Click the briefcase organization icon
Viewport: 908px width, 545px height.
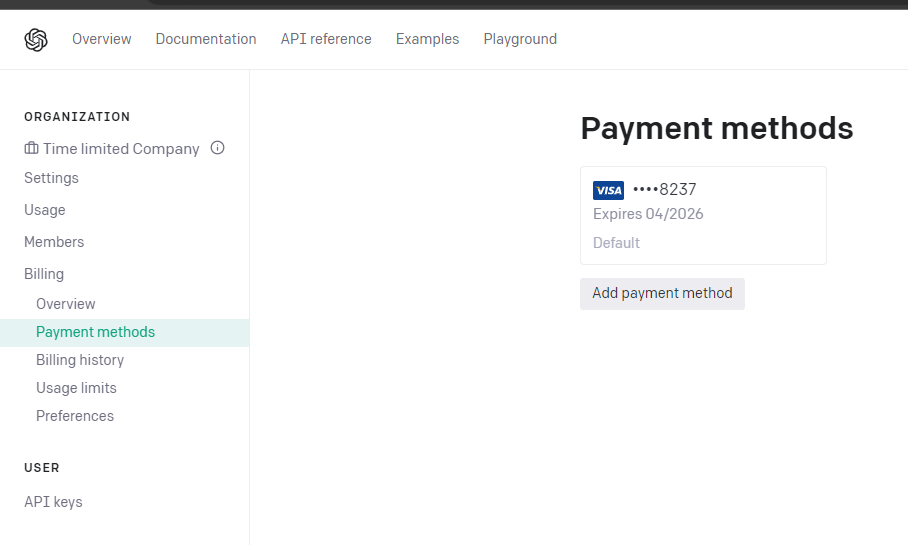click(31, 148)
